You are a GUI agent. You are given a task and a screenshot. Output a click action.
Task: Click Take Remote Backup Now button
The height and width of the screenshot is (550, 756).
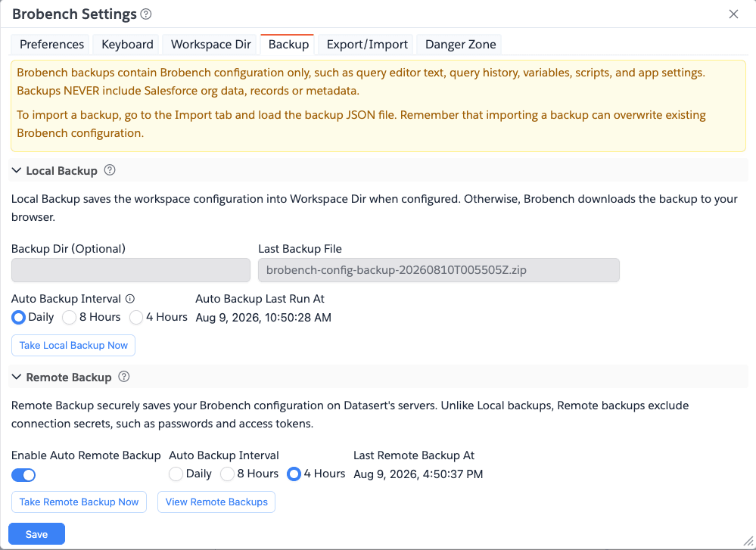point(79,502)
